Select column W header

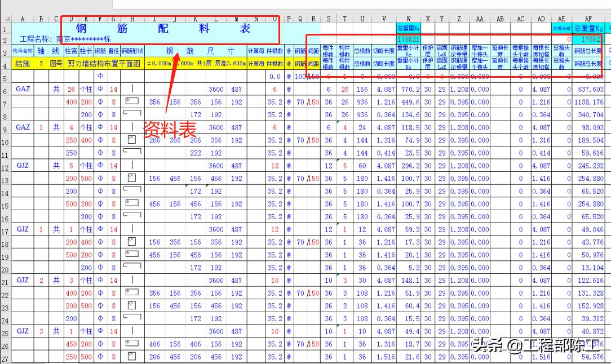click(408, 19)
